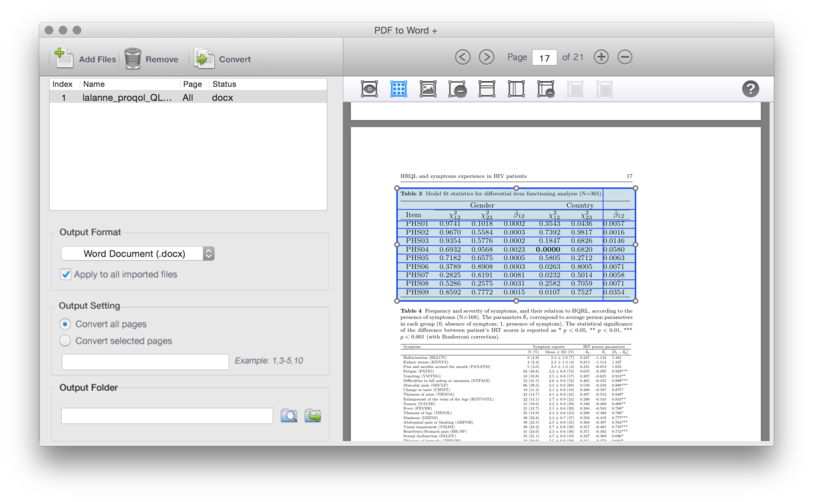The height and width of the screenshot is (502, 813).
Task: Click the Convert button
Action: (222, 59)
